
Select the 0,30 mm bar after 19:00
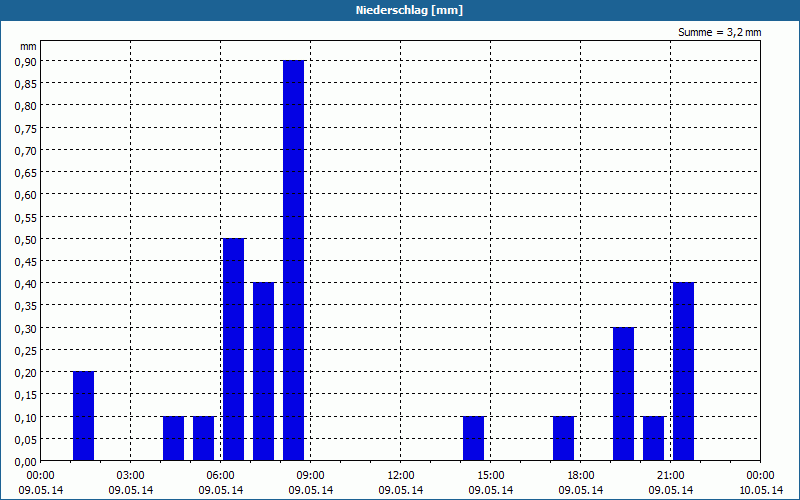click(x=623, y=394)
